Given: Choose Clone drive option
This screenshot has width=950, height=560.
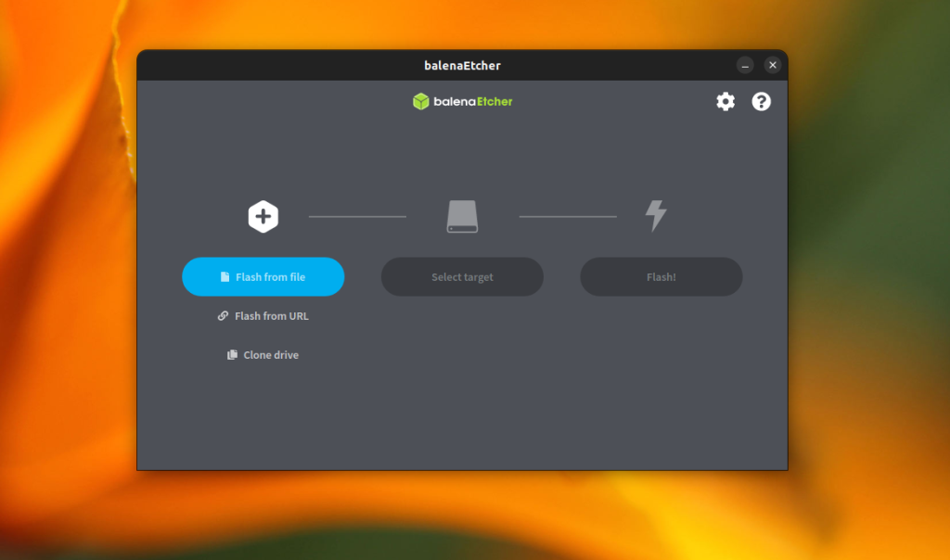Looking at the screenshot, I should click(263, 355).
